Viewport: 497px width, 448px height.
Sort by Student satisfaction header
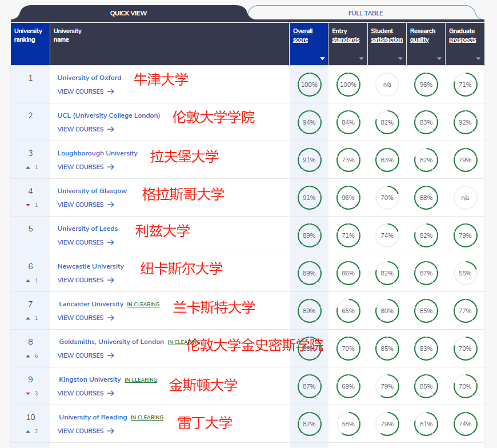point(387,35)
